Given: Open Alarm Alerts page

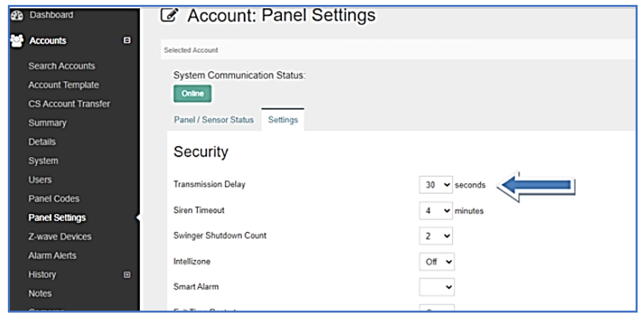Looking at the screenshot, I should (x=52, y=255).
